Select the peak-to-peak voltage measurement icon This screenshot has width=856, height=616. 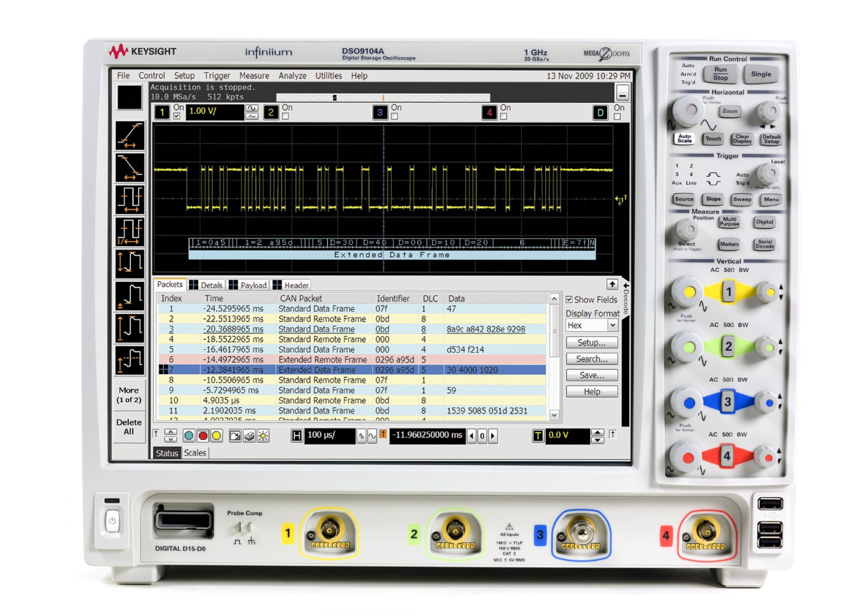click(x=130, y=264)
